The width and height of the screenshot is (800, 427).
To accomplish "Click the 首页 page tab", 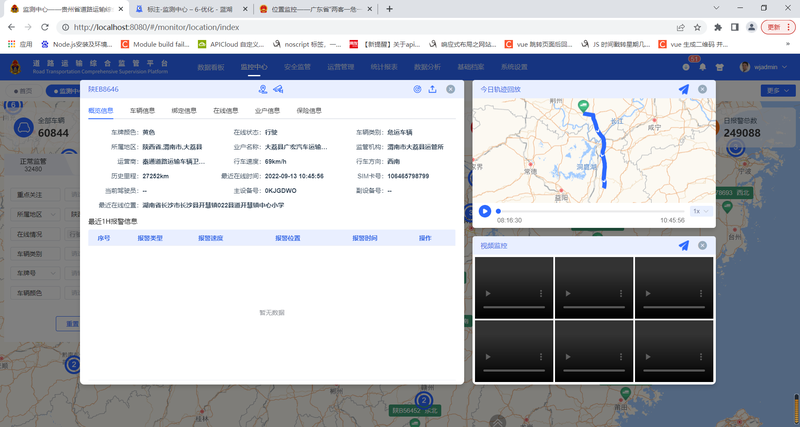I will coord(23,91).
